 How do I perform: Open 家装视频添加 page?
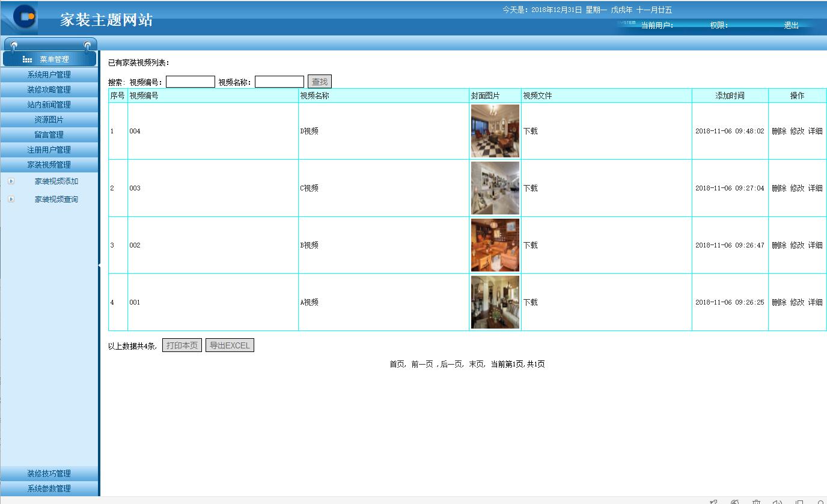pos(56,181)
